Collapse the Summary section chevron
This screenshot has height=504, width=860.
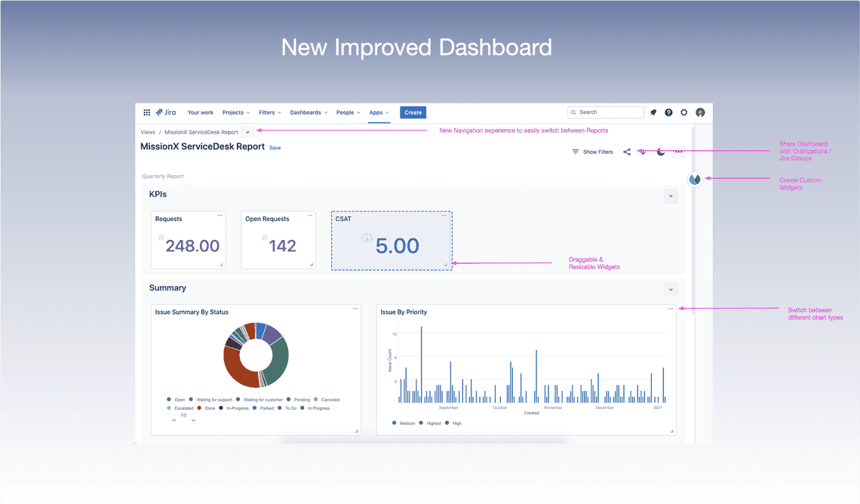[x=671, y=289]
